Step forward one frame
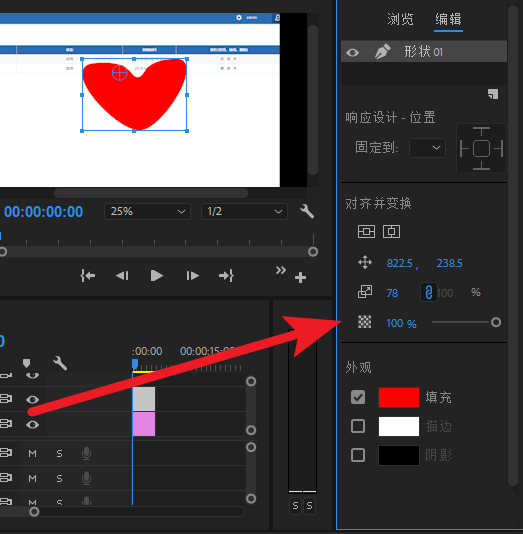The height and width of the screenshot is (534, 523). [192, 276]
